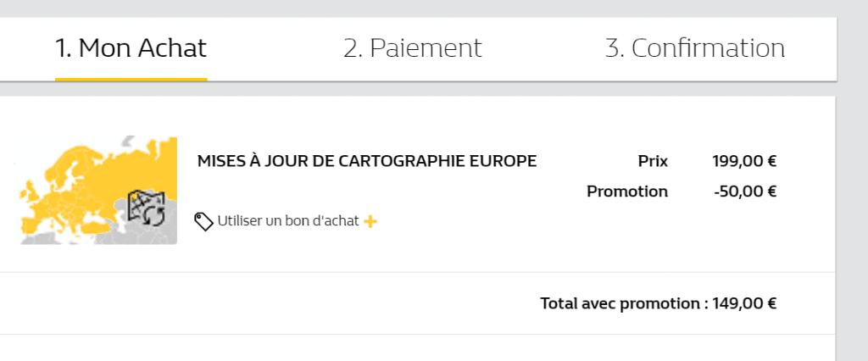Click the "1." step number in Mon Achat
Screen dimensions: 868x361
(64, 47)
